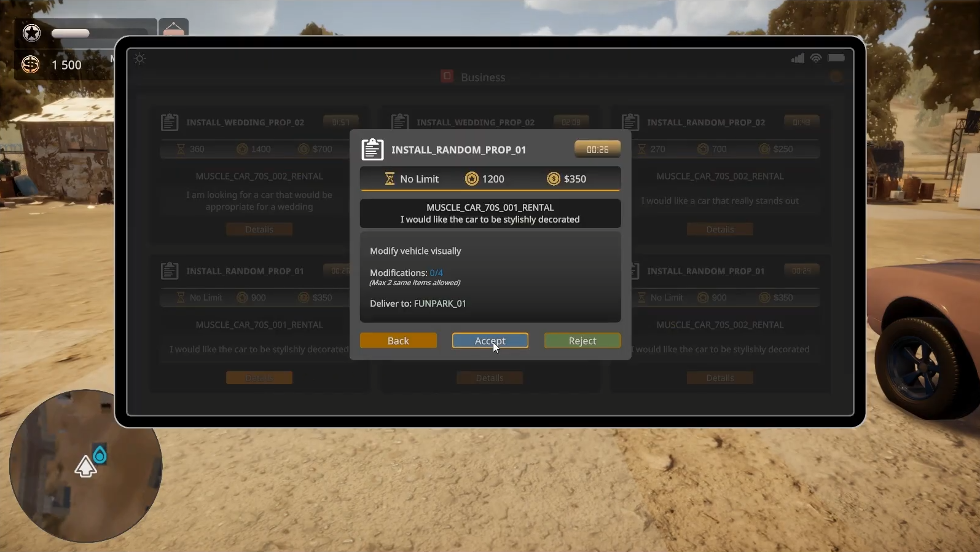Screen dimensions: 980x552
Task: Click the hourglass No Limit icon in dialog
Action: [x=390, y=179]
